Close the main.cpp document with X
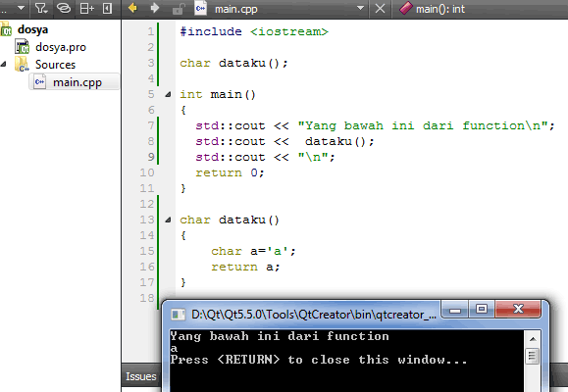 click(380, 8)
